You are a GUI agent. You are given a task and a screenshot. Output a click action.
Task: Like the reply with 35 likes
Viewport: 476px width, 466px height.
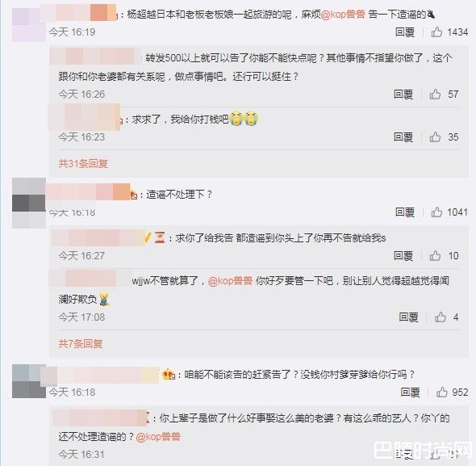coord(435,137)
